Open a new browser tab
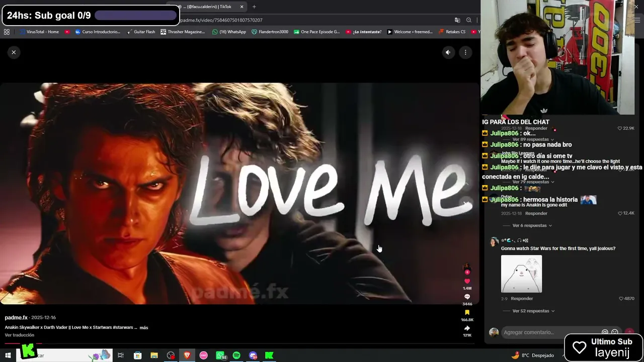This screenshot has height=362, width=644. tap(254, 7)
